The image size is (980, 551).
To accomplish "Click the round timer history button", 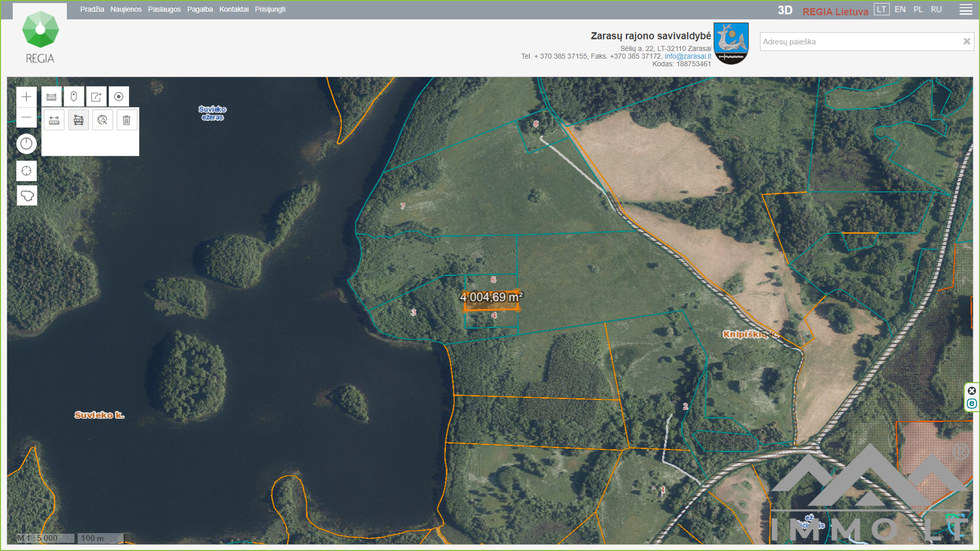I will pyautogui.click(x=27, y=144).
